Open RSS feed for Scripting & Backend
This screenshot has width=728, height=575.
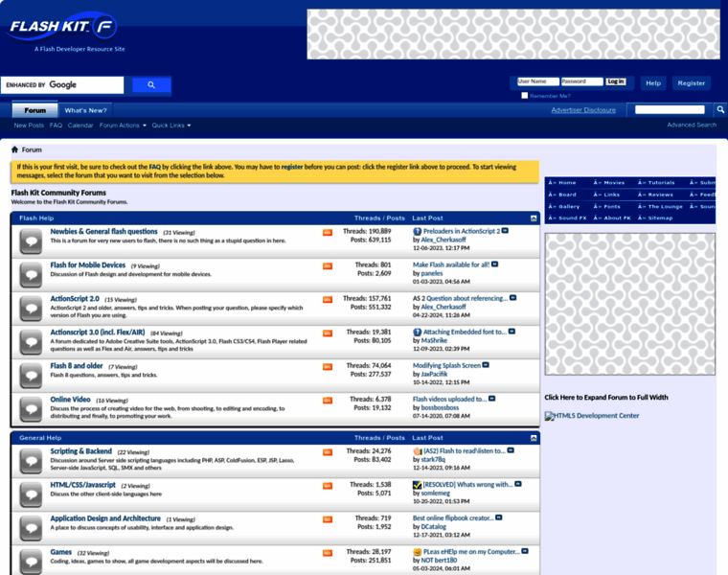tap(328, 452)
